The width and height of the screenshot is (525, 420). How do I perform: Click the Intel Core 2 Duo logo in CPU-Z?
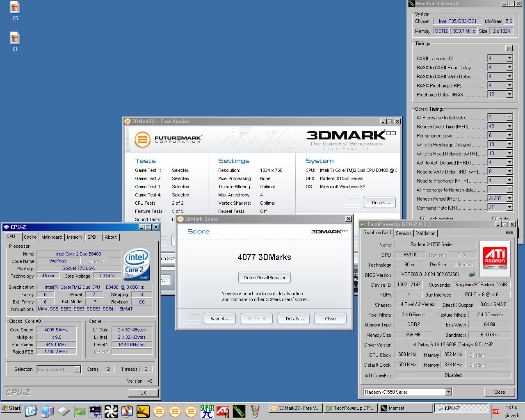136,264
